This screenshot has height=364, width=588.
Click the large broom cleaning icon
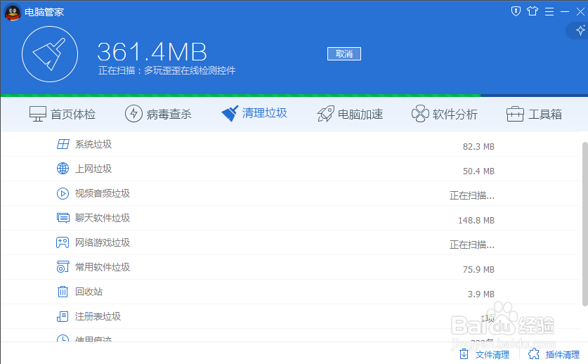(50, 54)
